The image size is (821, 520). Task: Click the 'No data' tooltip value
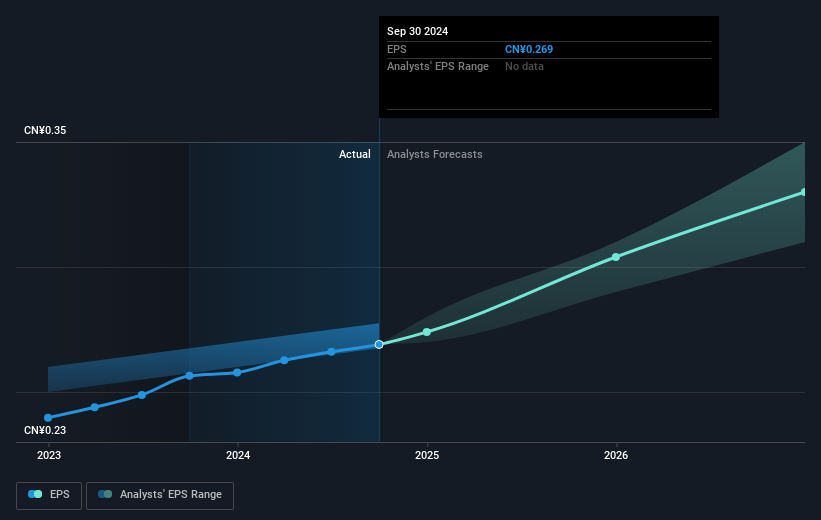(x=524, y=67)
